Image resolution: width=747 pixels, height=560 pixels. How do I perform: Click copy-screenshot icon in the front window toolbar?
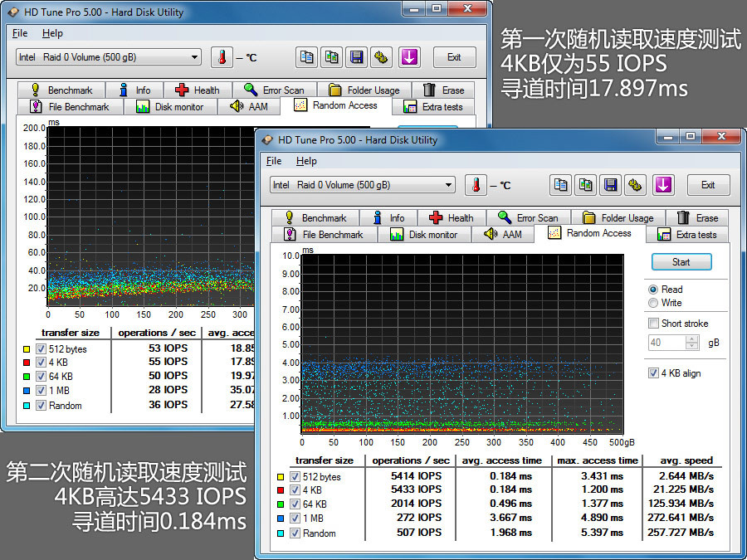pos(586,185)
